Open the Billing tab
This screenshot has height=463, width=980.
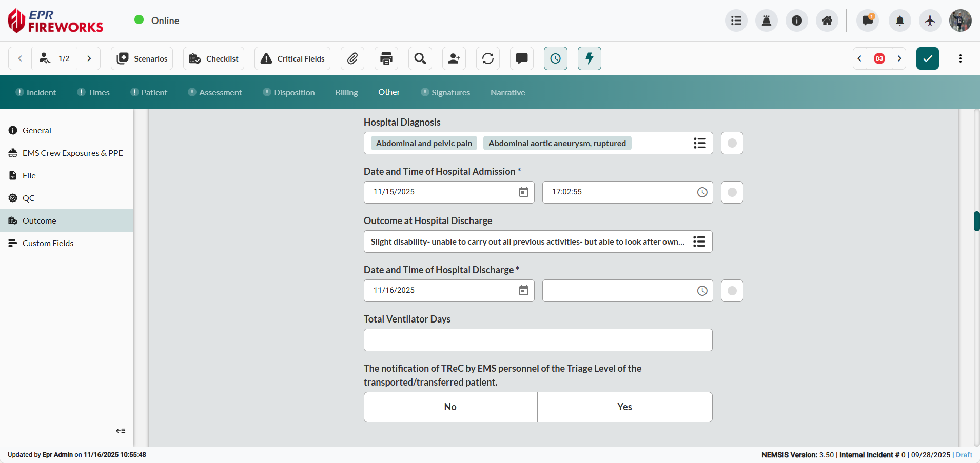[x=346, y=92]
